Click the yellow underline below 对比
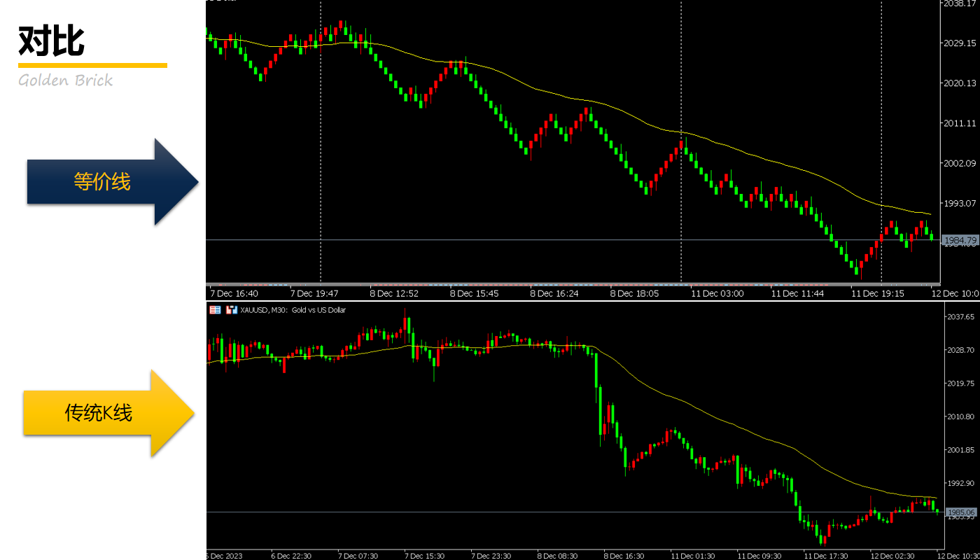 (x=92, y=66)
